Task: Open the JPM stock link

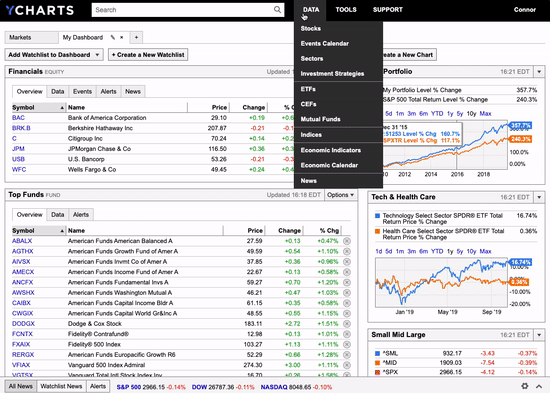Action: 18,149
